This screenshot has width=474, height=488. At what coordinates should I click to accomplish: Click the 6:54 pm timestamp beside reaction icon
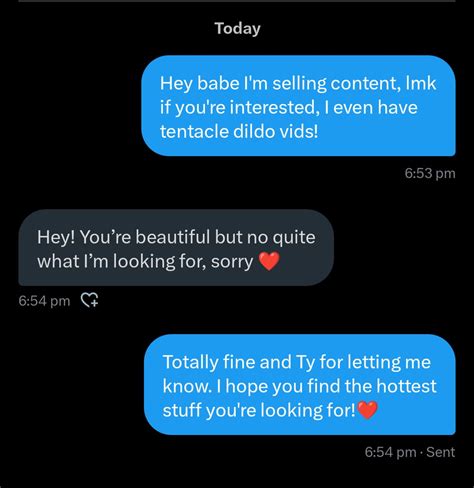(44, 301)
